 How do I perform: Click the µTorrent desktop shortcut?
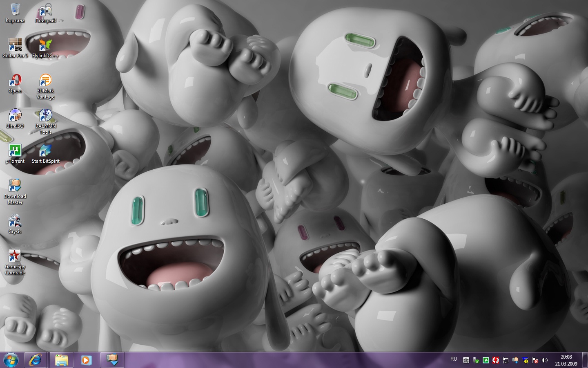point(15,151)
